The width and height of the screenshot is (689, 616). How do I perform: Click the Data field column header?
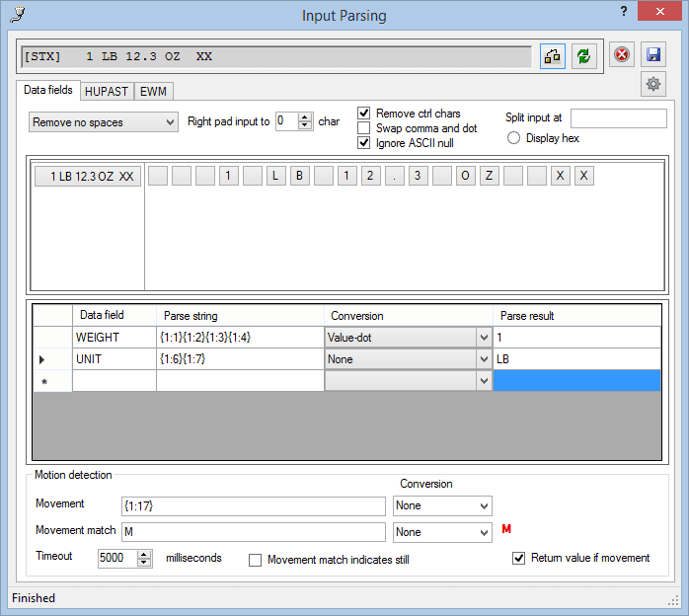[x=115, y=316]
